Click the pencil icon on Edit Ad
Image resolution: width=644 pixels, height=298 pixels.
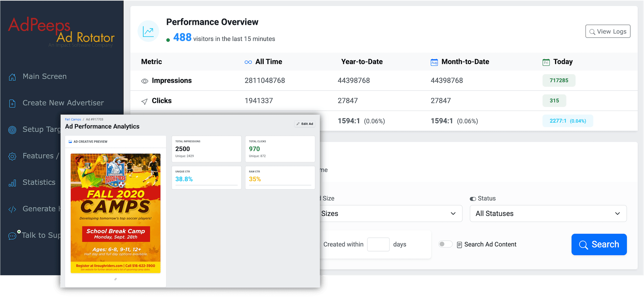[x=298, y=124]
